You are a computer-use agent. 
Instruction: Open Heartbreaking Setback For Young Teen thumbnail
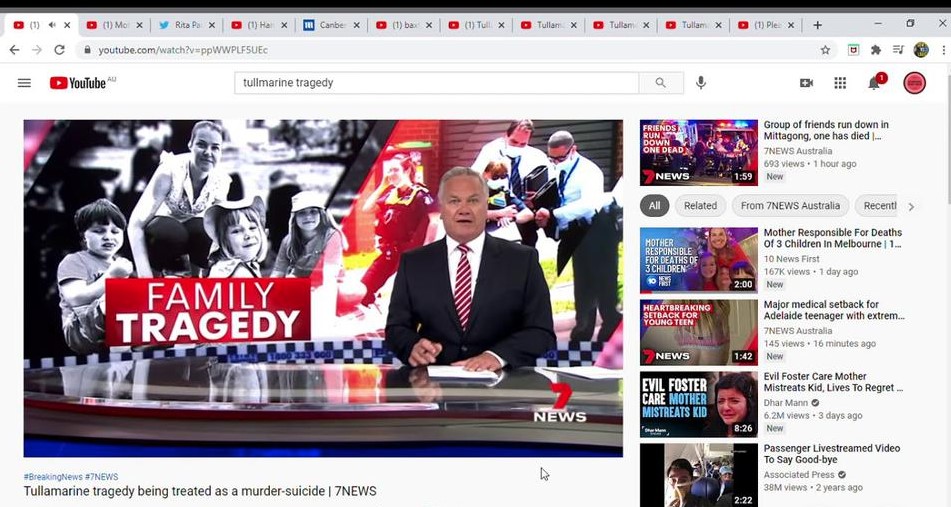pos(699,332)
